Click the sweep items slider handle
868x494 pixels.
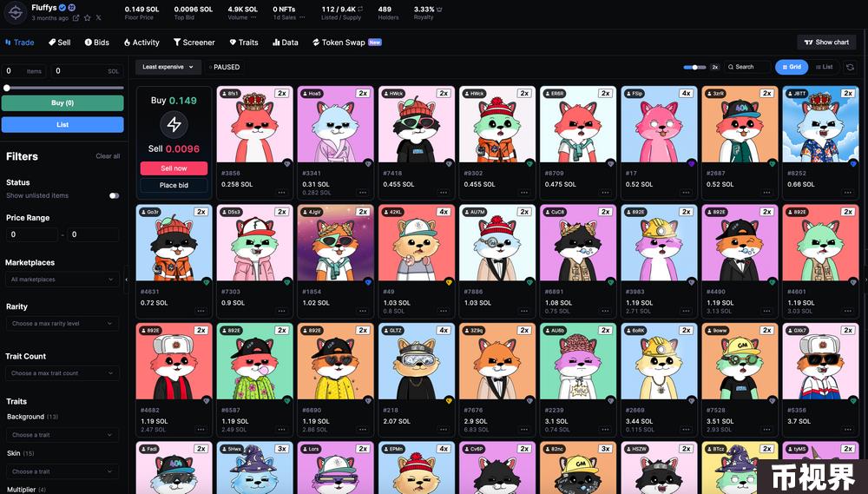point(7,88)
